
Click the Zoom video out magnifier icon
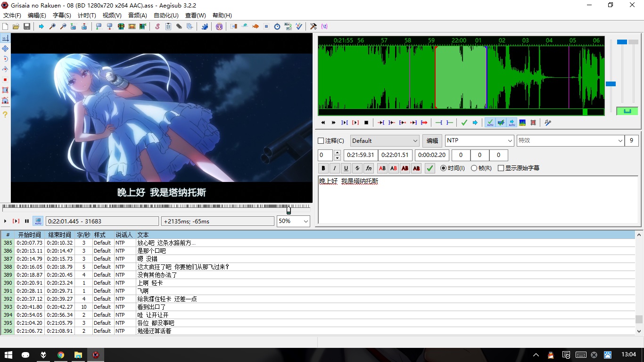pos(63,26)
